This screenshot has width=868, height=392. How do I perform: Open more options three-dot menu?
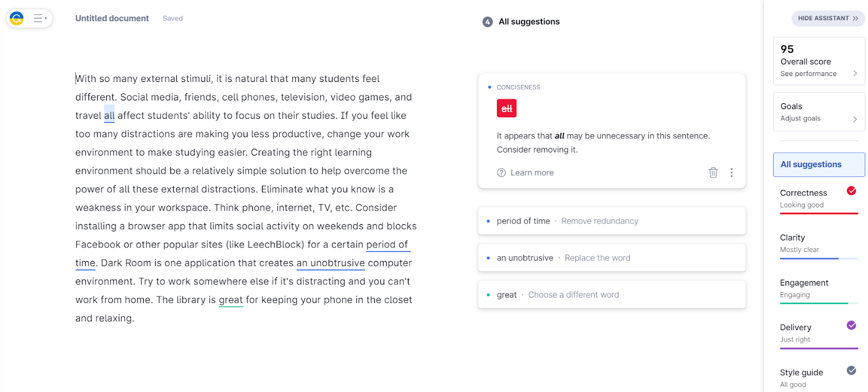[731, 173]
